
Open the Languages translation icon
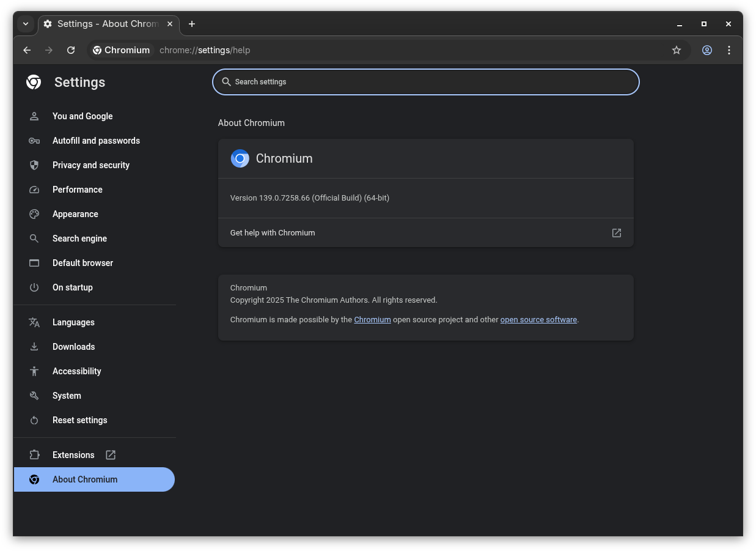[34, 322]
